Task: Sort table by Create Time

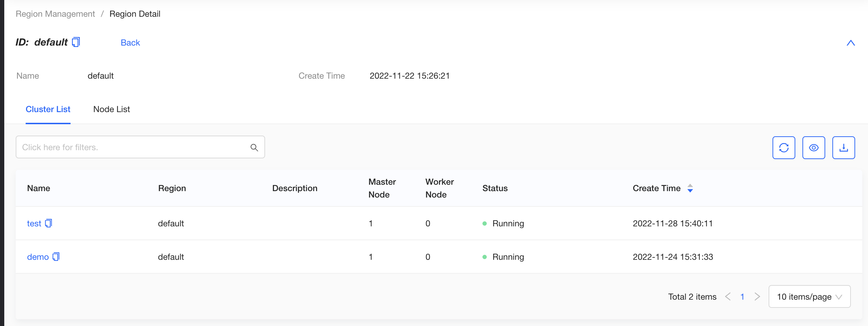Action: coord(690,188)
